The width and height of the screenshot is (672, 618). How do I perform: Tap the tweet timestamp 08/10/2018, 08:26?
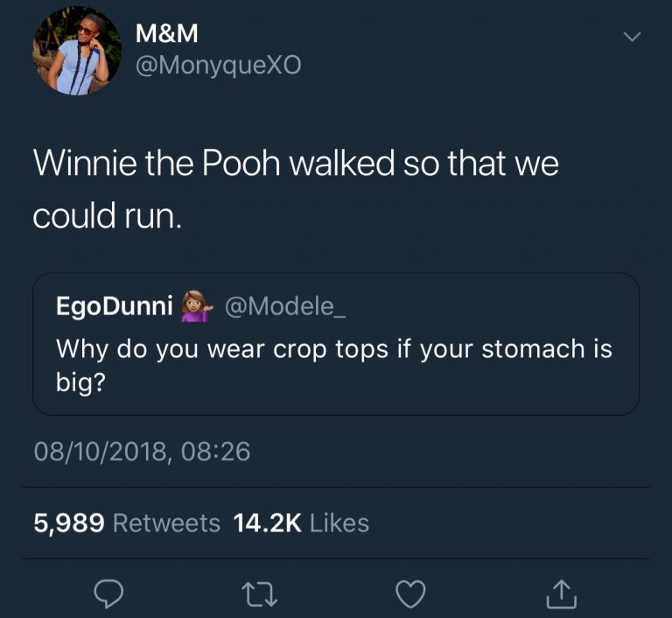pos(142,452)
